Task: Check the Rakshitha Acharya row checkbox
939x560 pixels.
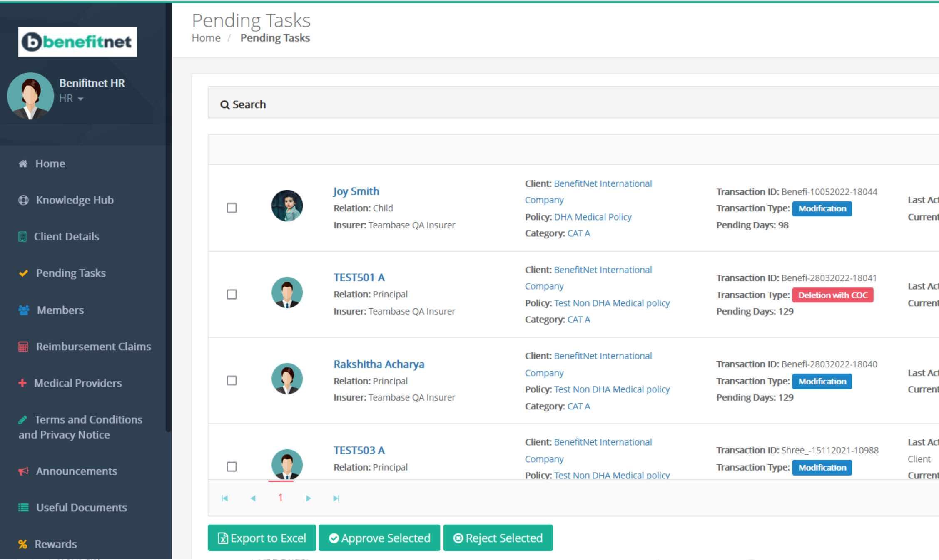Action: [x=232, y=380]
